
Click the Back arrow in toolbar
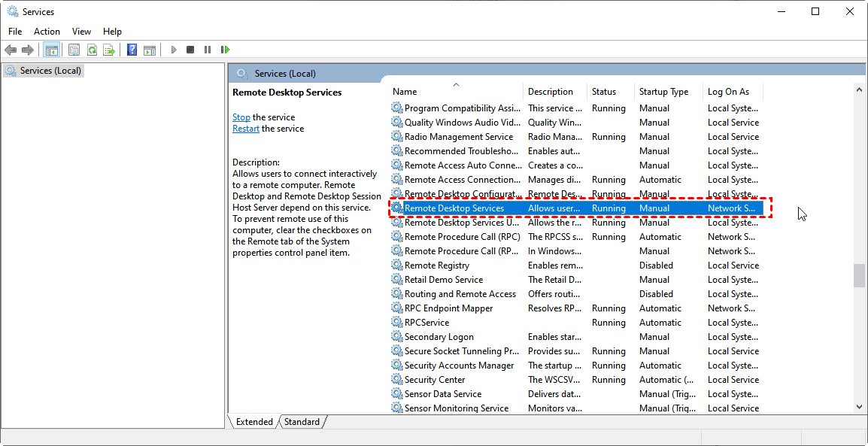(x=11, y=50)
